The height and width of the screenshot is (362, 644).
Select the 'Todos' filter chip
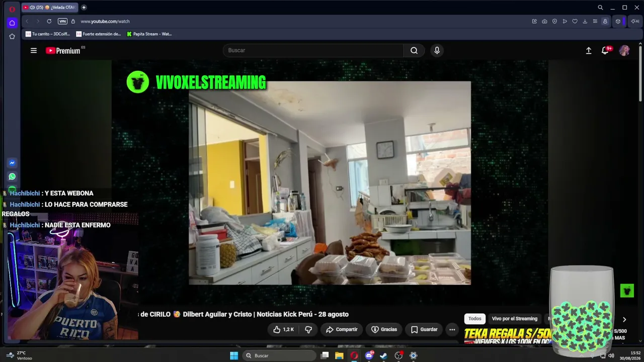(x=475, y=319)
